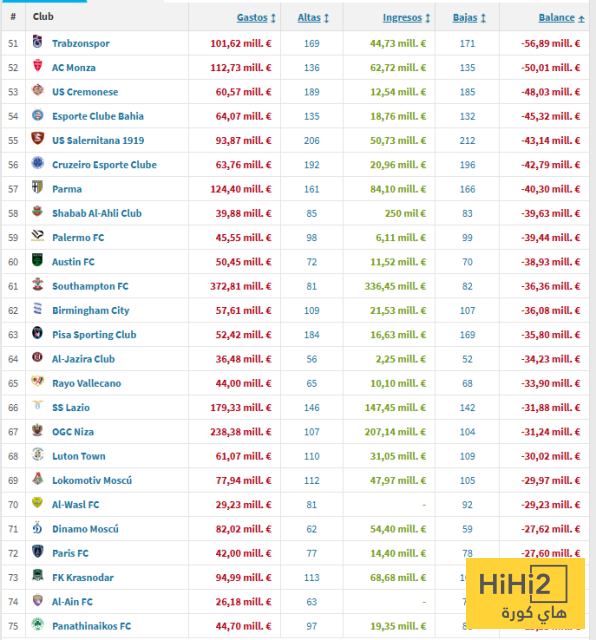Click the Paris FC crest icon
The width and height of the screenshot is (596, 640).
38,551
